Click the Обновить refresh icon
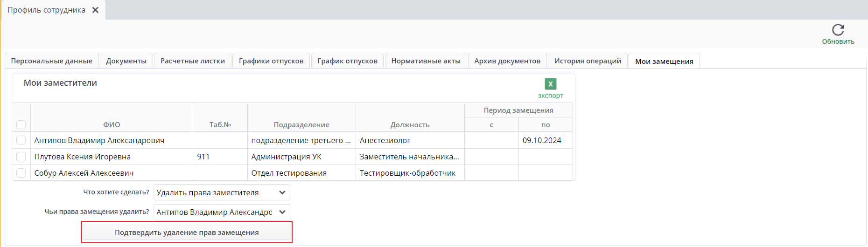Image resolution: width=868 pixels, height=247 pixels. pyautogui.click(x=838, y=30)
